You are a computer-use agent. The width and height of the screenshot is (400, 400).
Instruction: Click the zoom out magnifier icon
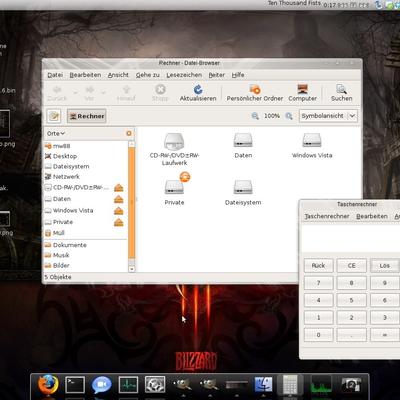pyautogui.click(x=255, y=116)
